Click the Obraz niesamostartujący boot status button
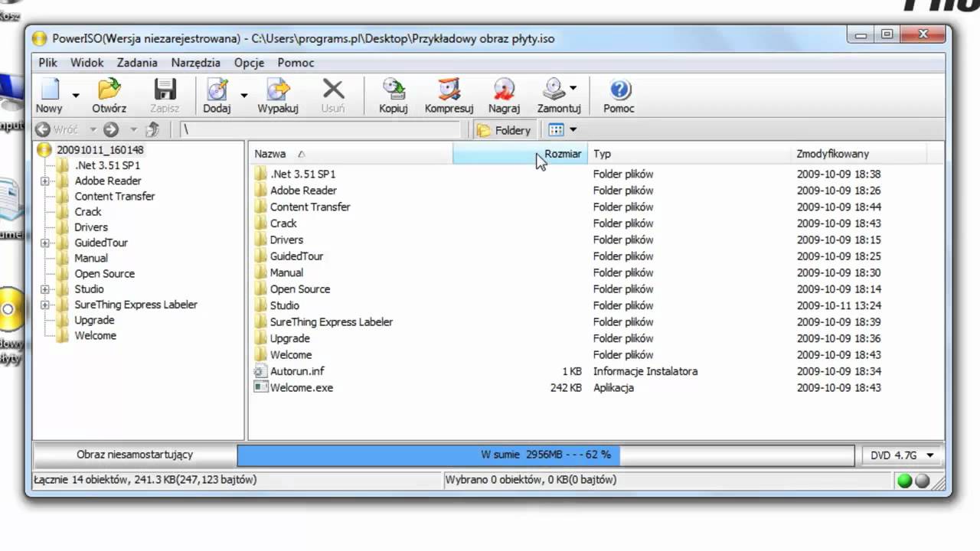 (135, 455)
